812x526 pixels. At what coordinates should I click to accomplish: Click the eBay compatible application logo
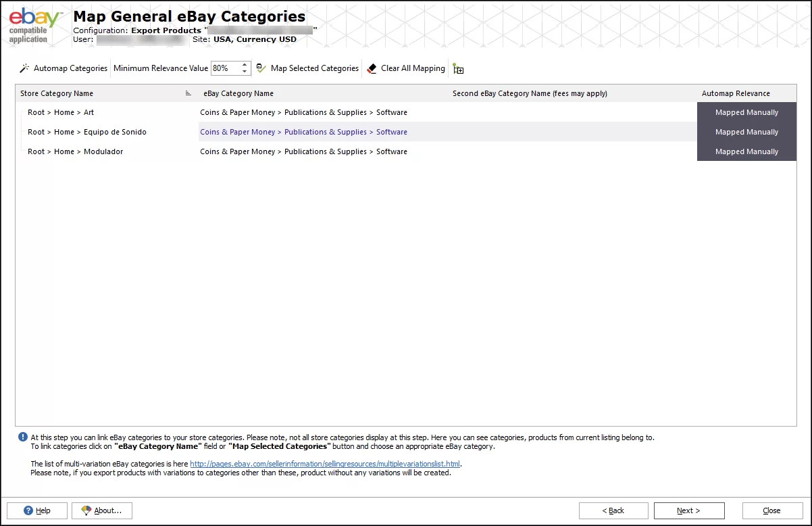[35, 26]
